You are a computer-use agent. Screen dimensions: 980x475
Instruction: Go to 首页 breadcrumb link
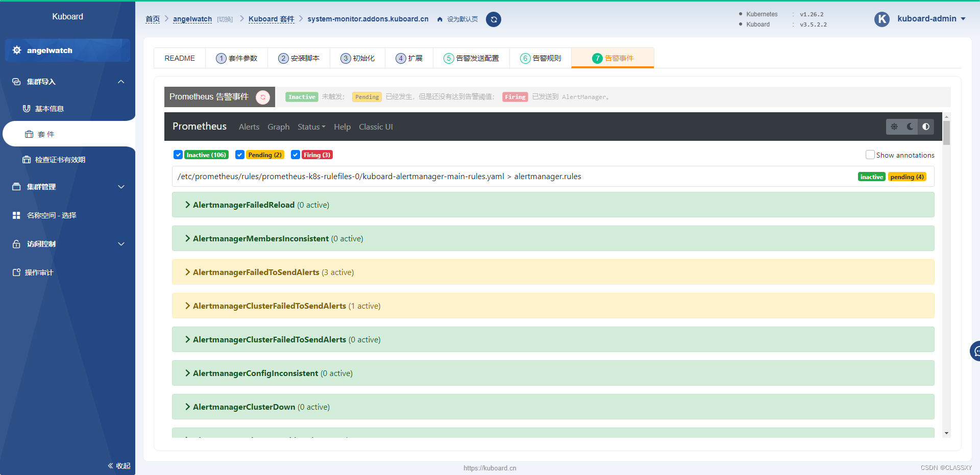153,19
